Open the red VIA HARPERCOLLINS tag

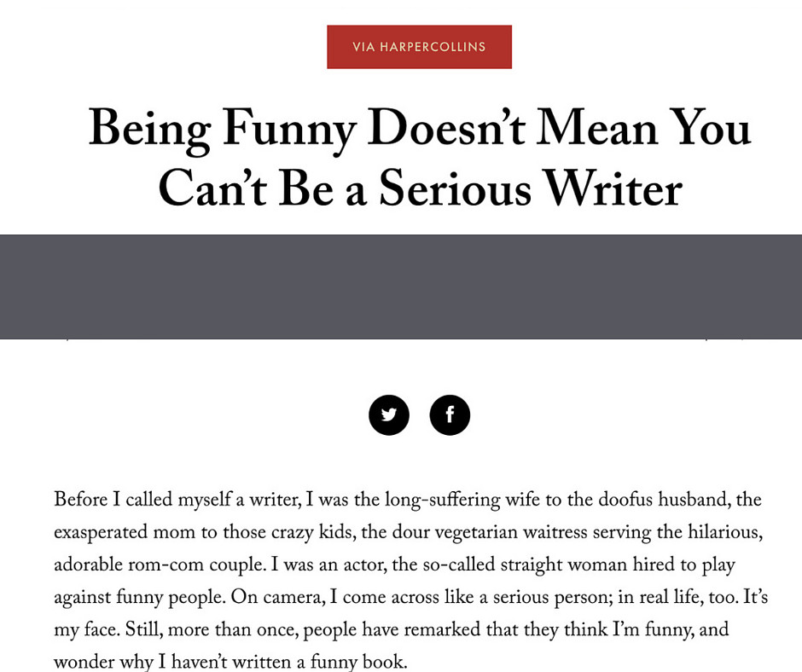(x=420, y=47)
